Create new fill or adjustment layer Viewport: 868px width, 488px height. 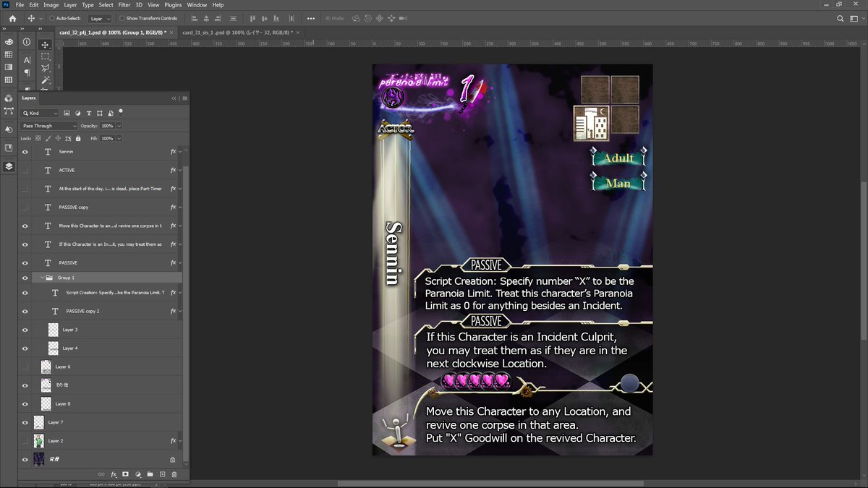(x=137, y=474)
